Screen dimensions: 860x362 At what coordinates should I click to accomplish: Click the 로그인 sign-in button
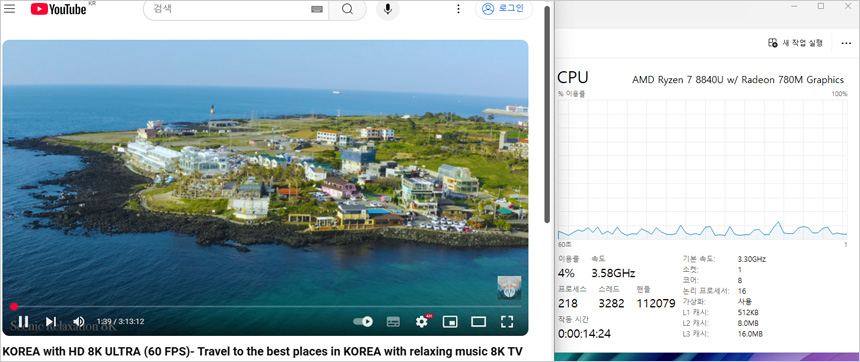click(x=503, y=9)
